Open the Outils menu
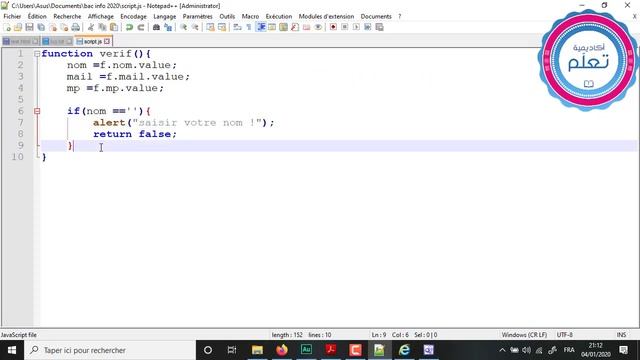The width and height of the screenshot is (640, 360). coord(227,16)
